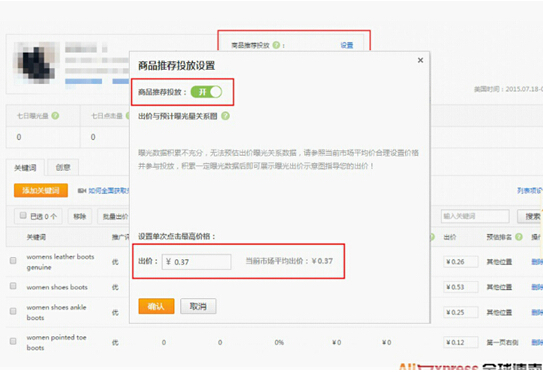Image resolution: width=543 pixels, height=372 pixels.
Task: Check the women shoes ankle boots row
Action: pos(13,311)
